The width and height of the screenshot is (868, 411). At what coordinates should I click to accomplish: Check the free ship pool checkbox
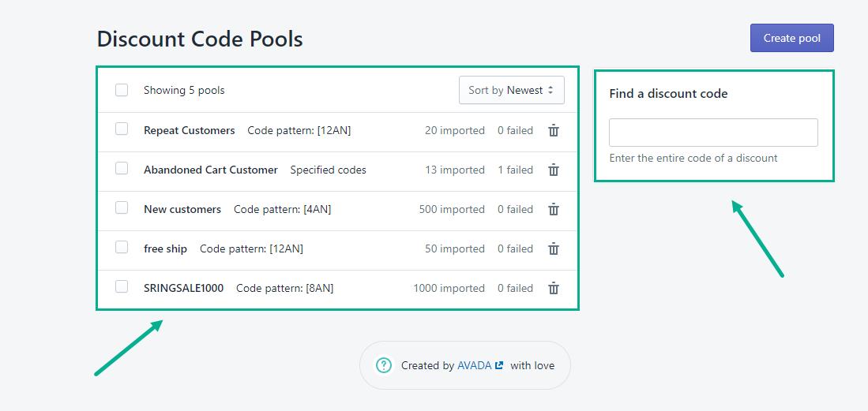coord(122,247)
